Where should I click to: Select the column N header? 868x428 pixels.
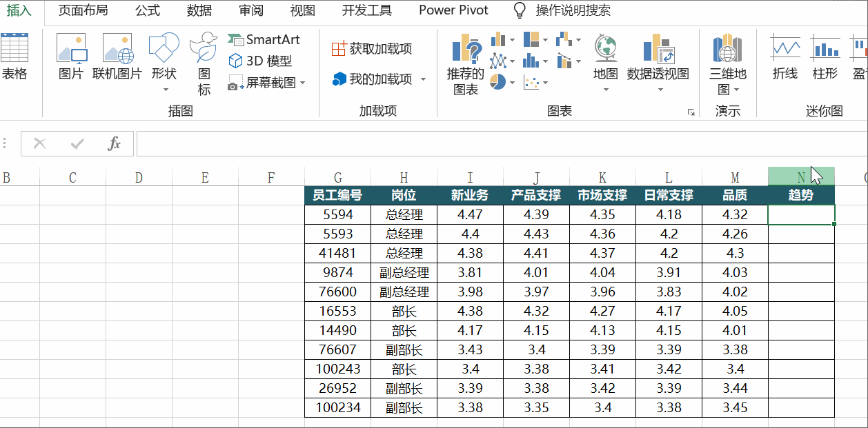[800, 177]
